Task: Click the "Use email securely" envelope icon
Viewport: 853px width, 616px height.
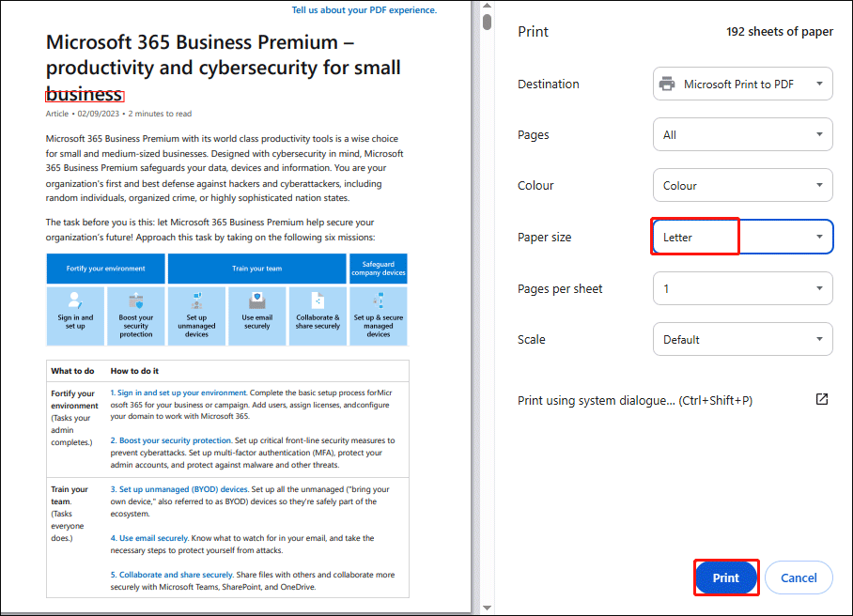Action: [256, 300]
